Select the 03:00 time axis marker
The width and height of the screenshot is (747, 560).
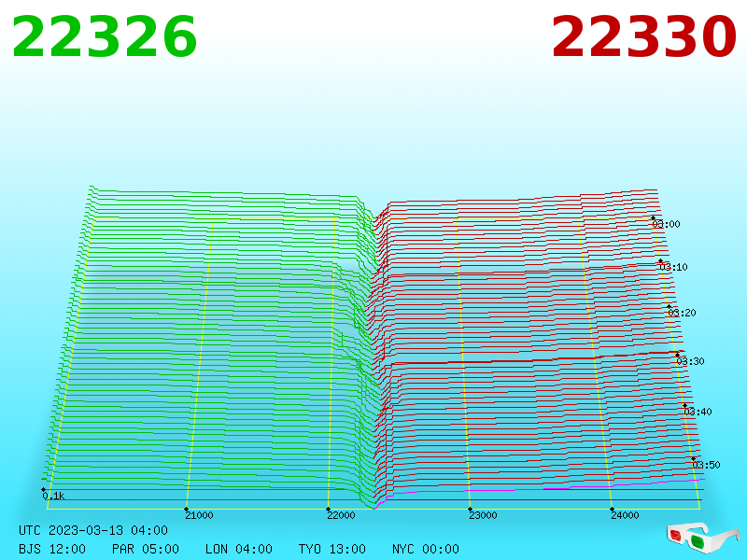[x=667, y=224]
